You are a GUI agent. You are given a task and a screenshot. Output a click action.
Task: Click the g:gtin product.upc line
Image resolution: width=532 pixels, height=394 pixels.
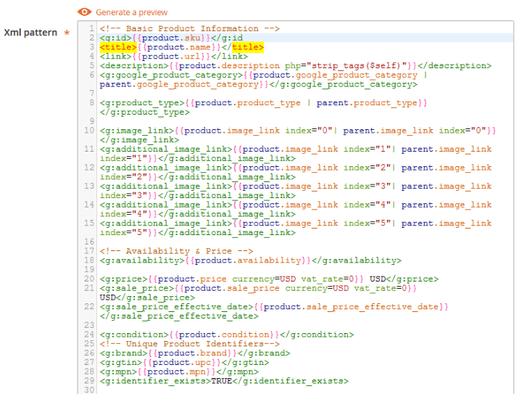[x=184, y=363]
